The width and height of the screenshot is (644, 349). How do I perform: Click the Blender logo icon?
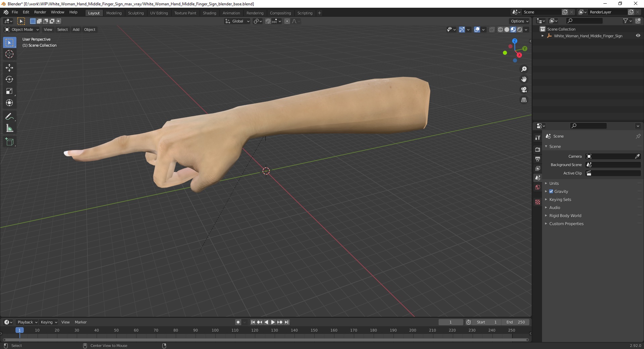click(x=6, y=12)
